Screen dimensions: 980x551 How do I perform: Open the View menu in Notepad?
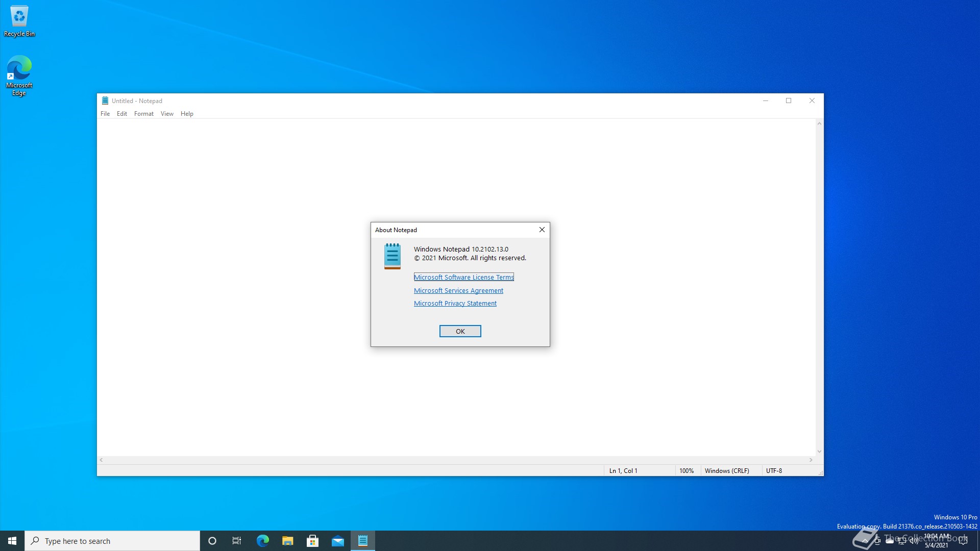(167, 114)
